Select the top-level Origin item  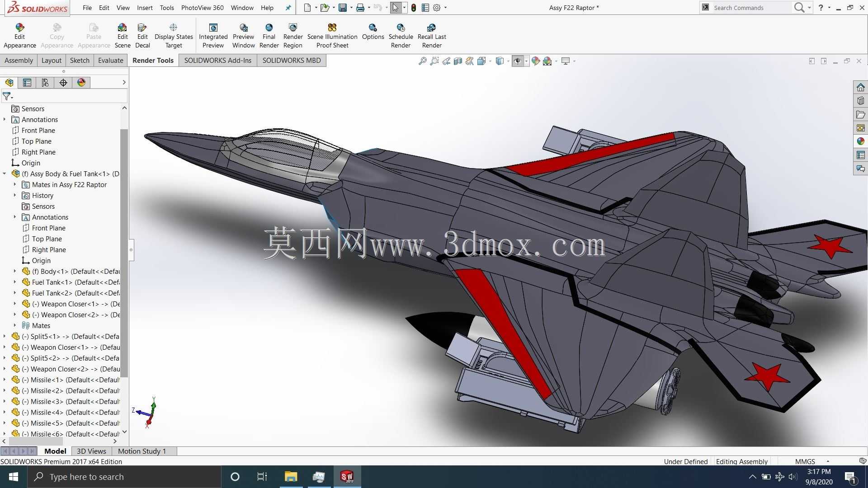(x=30, y=163)
